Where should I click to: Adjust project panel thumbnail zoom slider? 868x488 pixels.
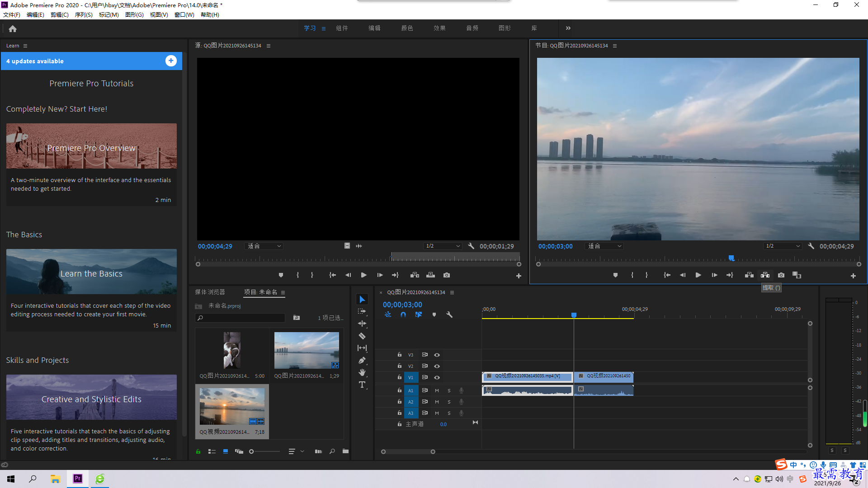coord(251,451)
